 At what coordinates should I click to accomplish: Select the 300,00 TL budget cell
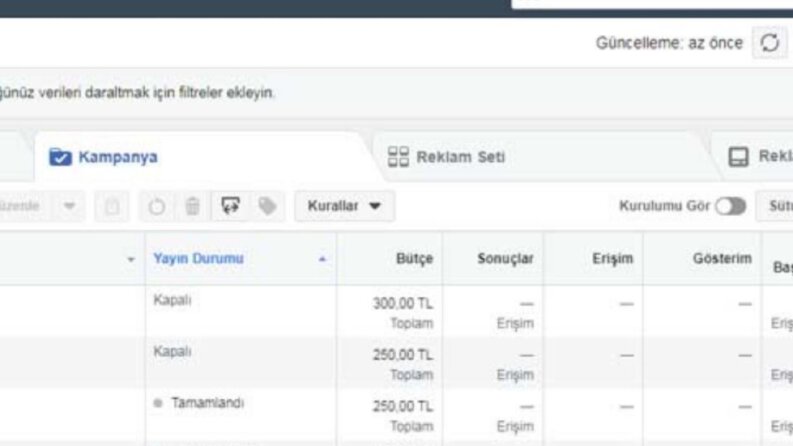tap(389, 311)
